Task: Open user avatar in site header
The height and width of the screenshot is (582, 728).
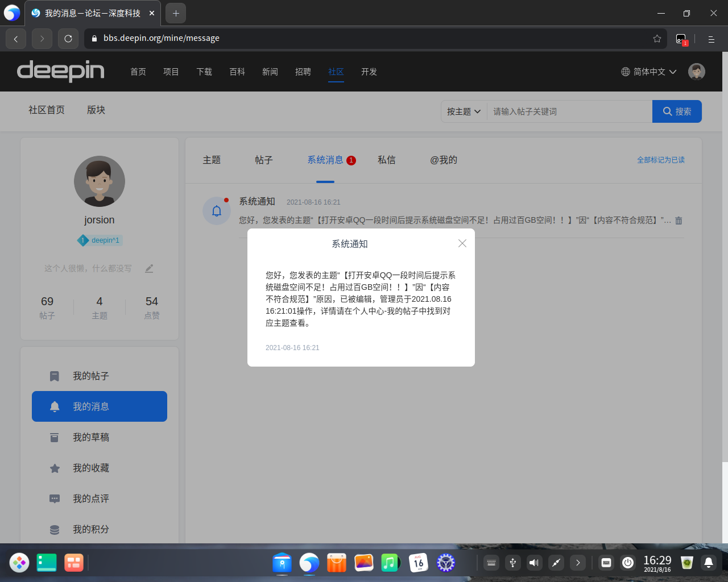Action: [696, 72]
